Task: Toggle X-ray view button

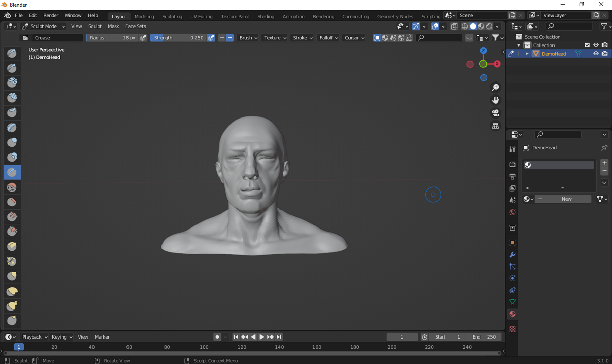Action: (454, 26)
